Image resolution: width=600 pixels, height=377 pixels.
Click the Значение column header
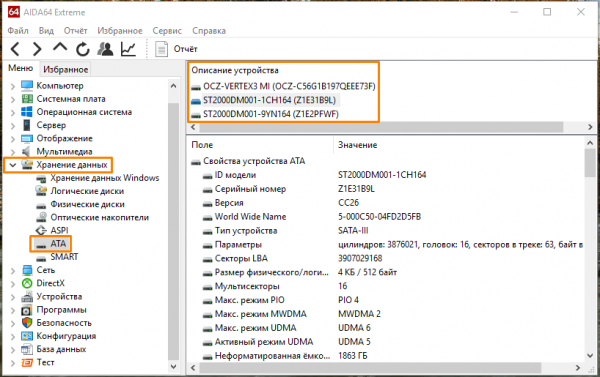coord(357,145)
